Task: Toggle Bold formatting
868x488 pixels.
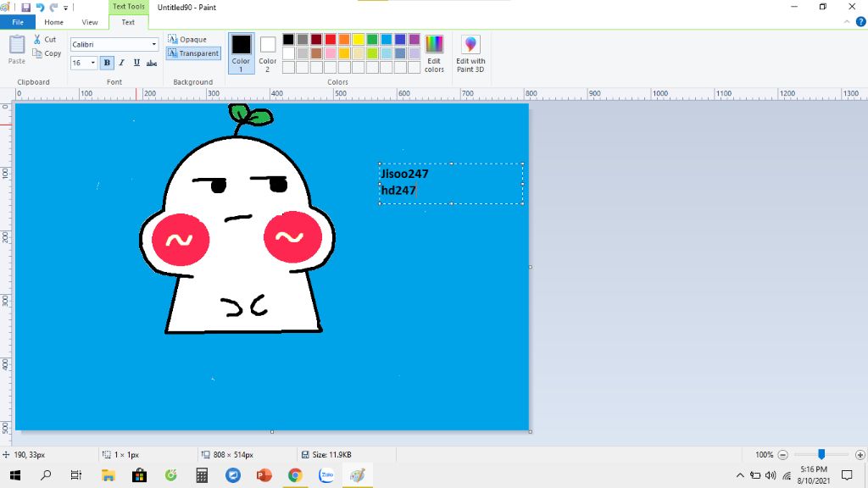Action: point(107,63)
